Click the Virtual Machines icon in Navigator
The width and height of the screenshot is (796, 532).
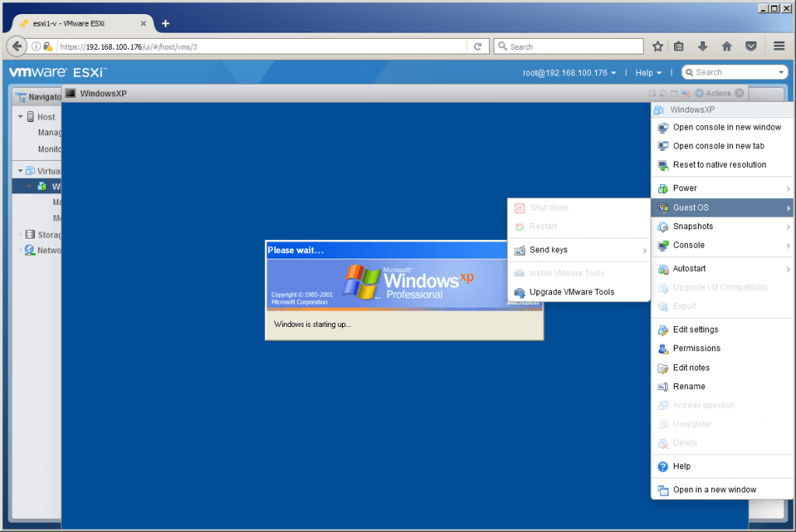[x=30, y=171]
